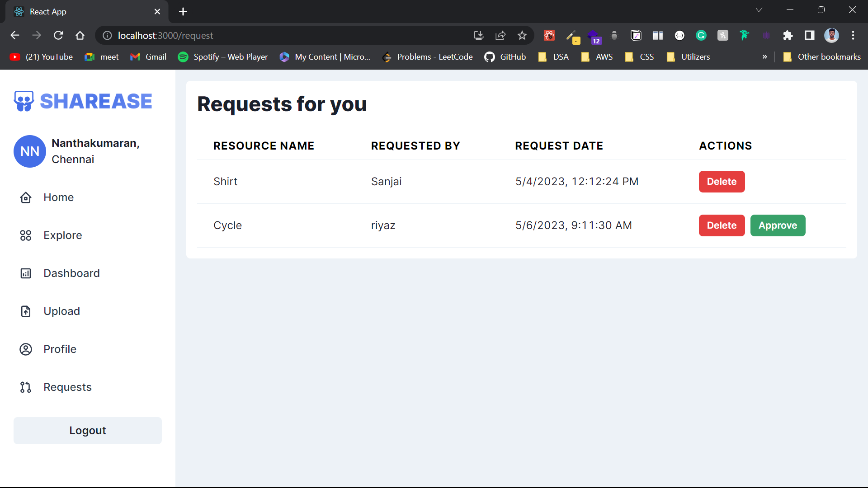Approve the Cycle request from riyaz
Screen dimensions: 868x488
pos(778,225)
